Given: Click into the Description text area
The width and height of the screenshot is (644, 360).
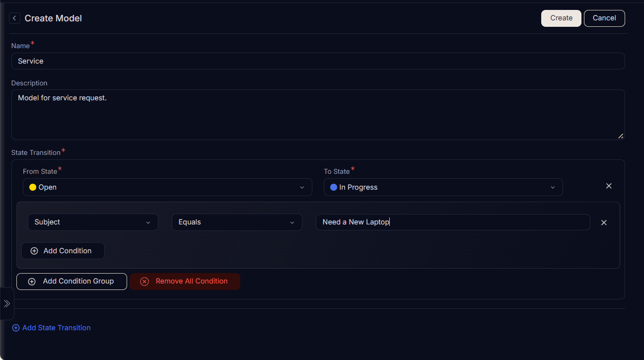Looking at the screenshot, I should point(318,115).
